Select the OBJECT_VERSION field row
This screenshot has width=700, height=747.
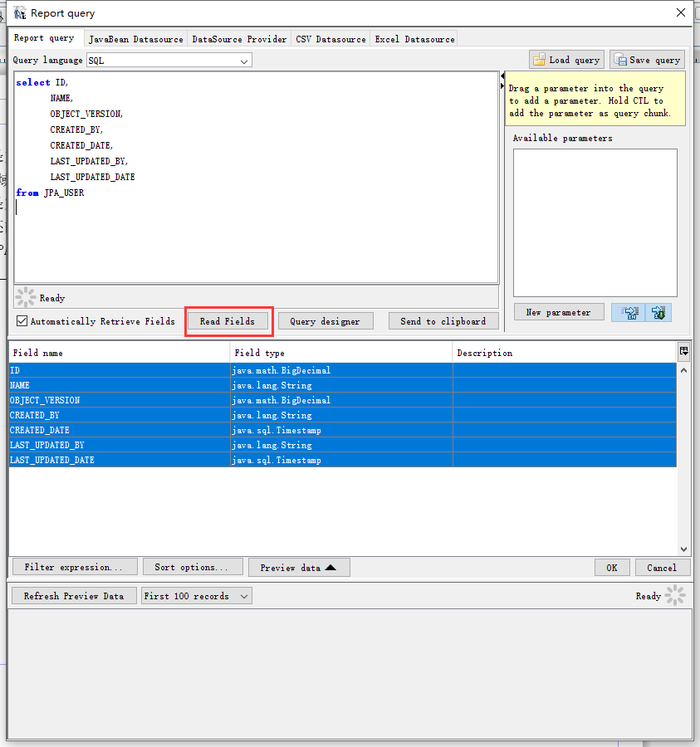(343, 400)
